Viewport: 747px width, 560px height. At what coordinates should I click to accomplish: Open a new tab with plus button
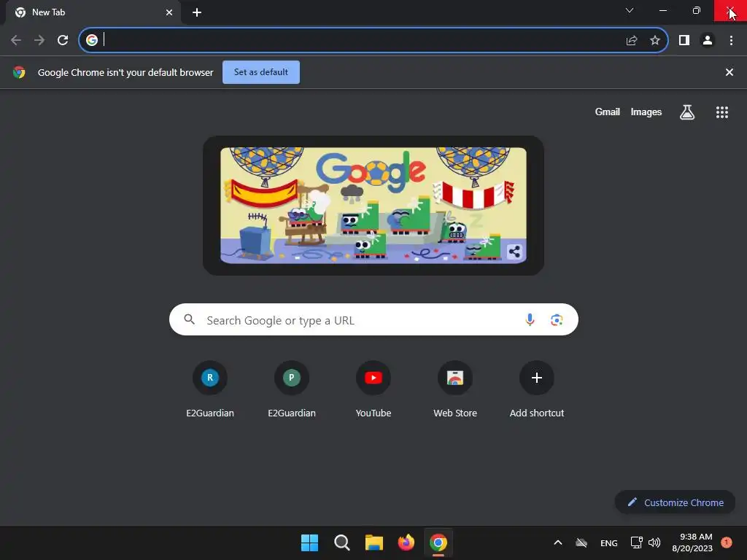[x=197, y=12]
